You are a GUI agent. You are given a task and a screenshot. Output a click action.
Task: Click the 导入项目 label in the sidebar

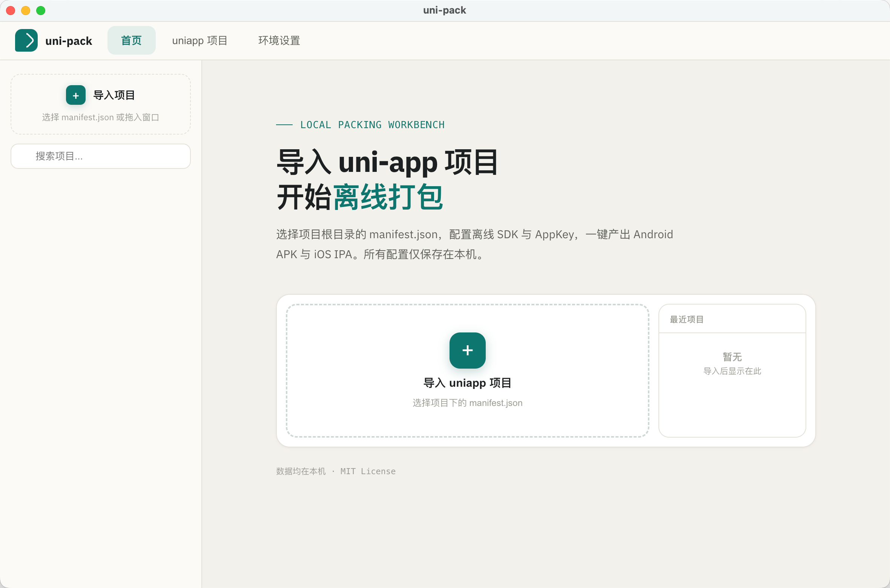coord(114,95)
